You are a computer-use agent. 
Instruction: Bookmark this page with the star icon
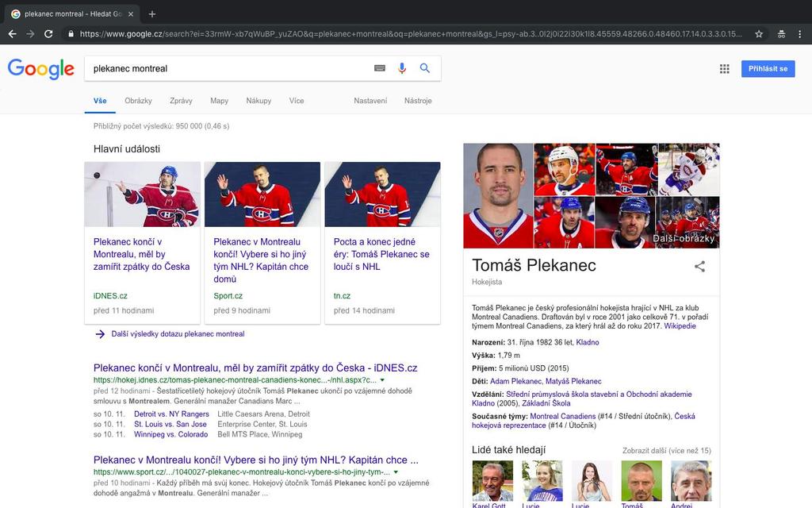(759, 34)
